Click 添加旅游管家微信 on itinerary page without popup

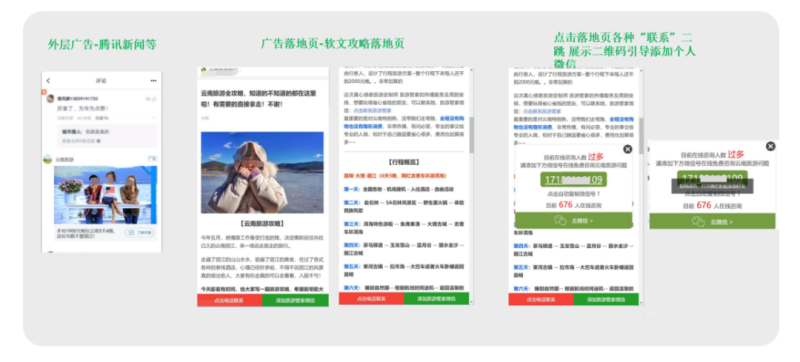pyautogui.click(x=436, y=299)
